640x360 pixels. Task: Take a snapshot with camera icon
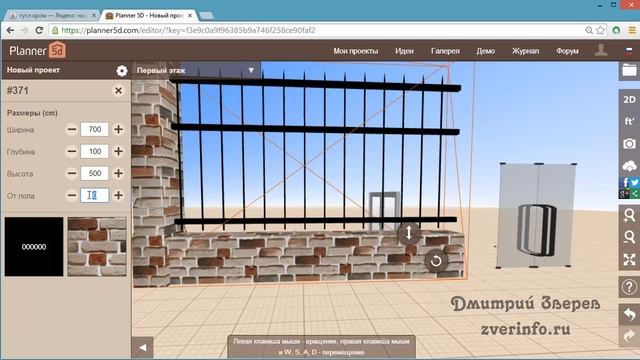point(629,144)
